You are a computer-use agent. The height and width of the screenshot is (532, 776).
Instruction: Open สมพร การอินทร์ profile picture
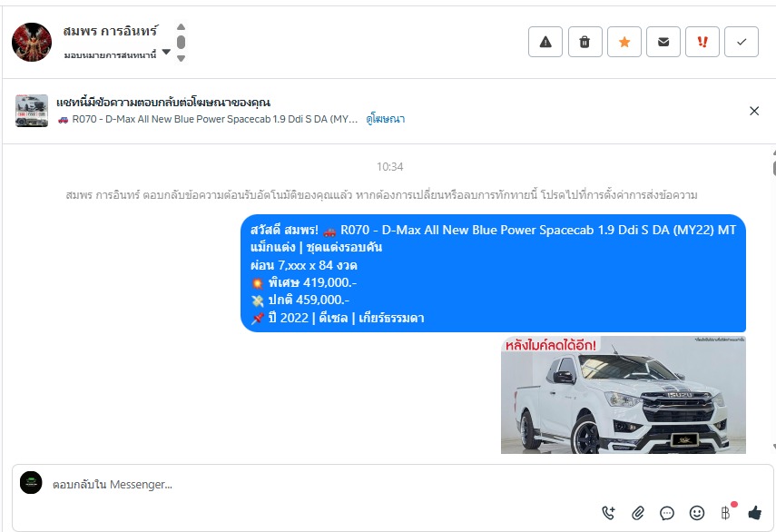pos(32,42)
